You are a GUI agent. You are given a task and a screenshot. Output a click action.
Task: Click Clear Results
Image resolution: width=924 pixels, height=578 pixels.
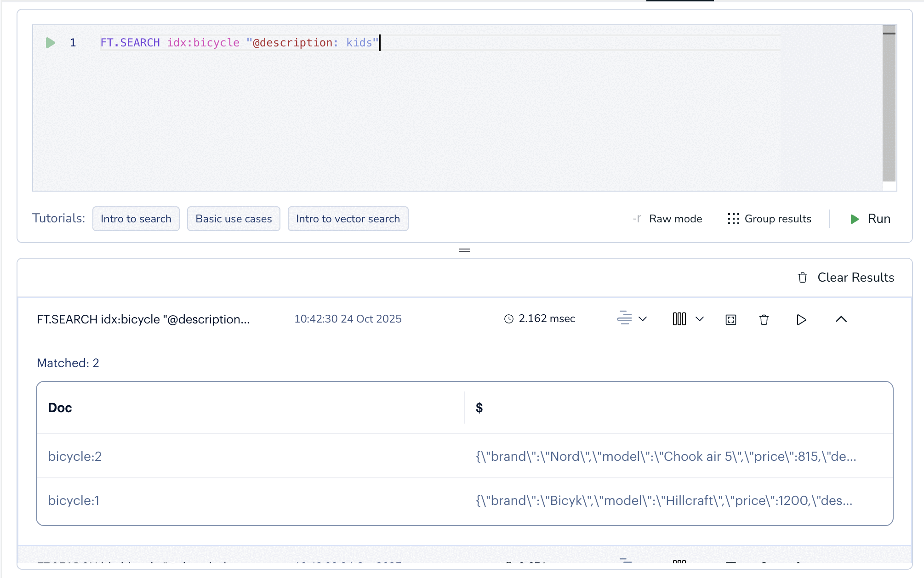coord(856,278)
